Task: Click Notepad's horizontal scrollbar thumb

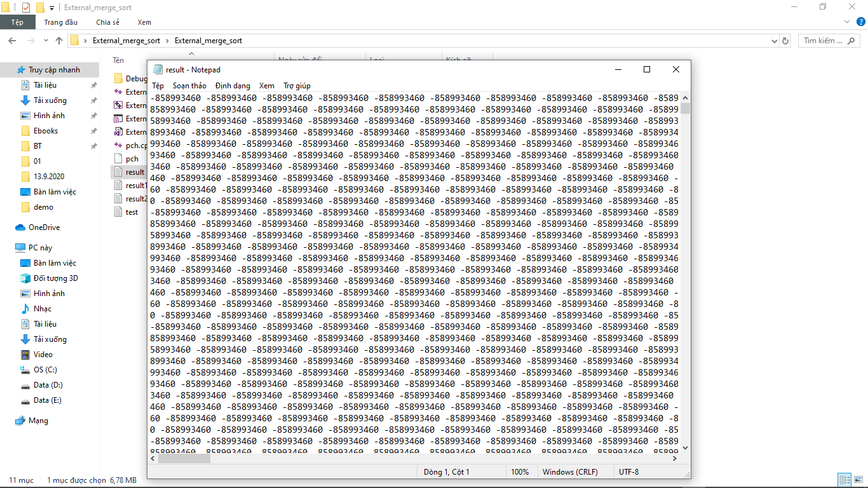Action: pos(180,458)
